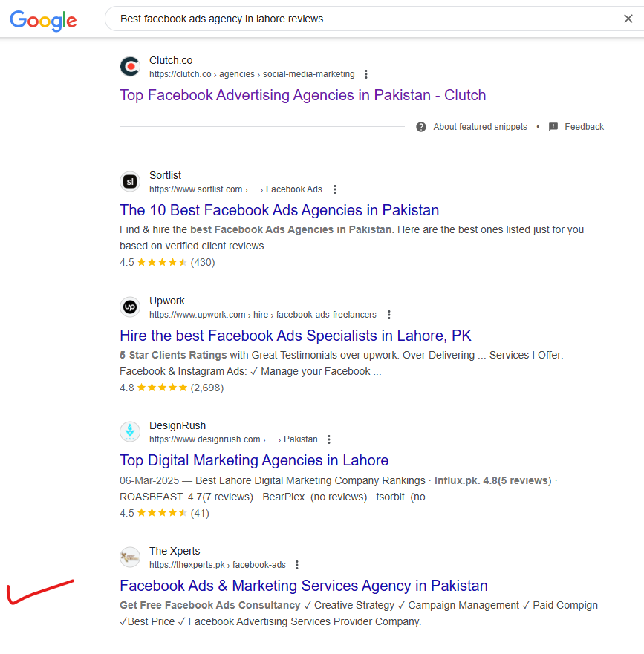Open more options for Upwork result

click(389, 315)
